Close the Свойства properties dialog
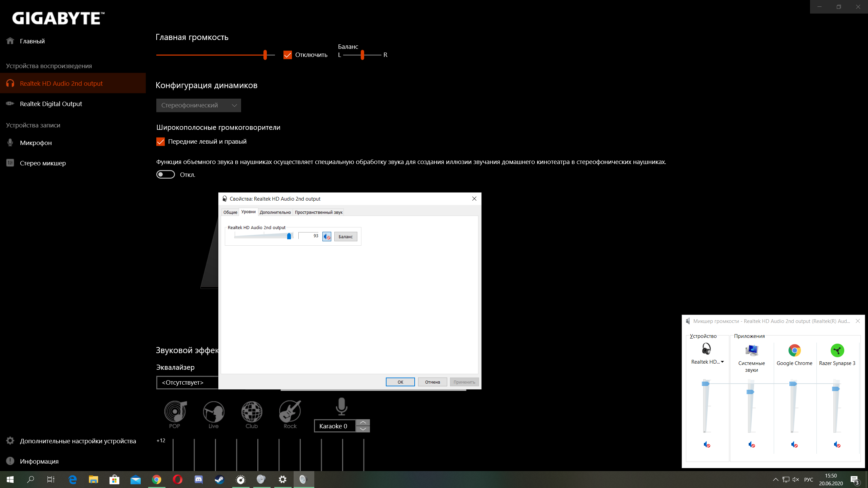Image resolution: width=868 pixels, height=488 pixels. 474,199
